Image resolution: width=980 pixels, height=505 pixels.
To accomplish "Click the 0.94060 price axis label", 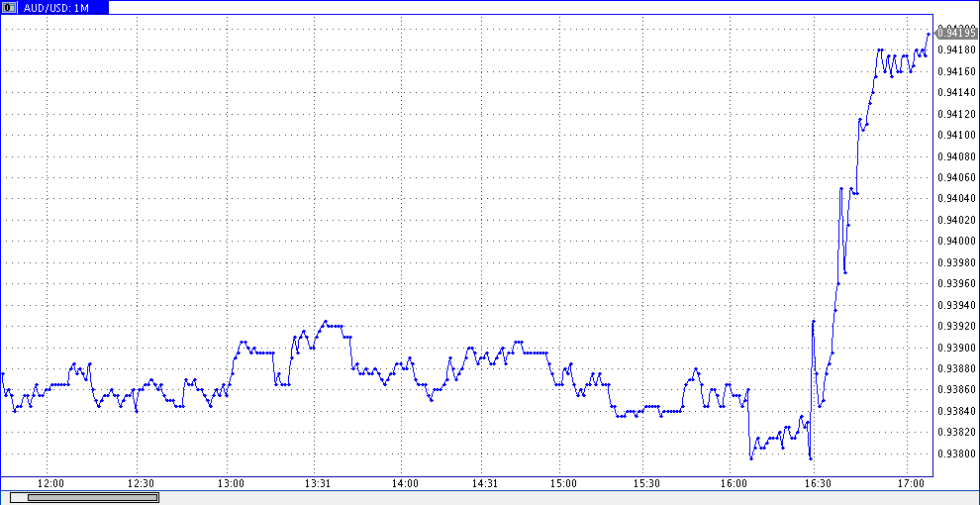I will click(x=957, y=177).
